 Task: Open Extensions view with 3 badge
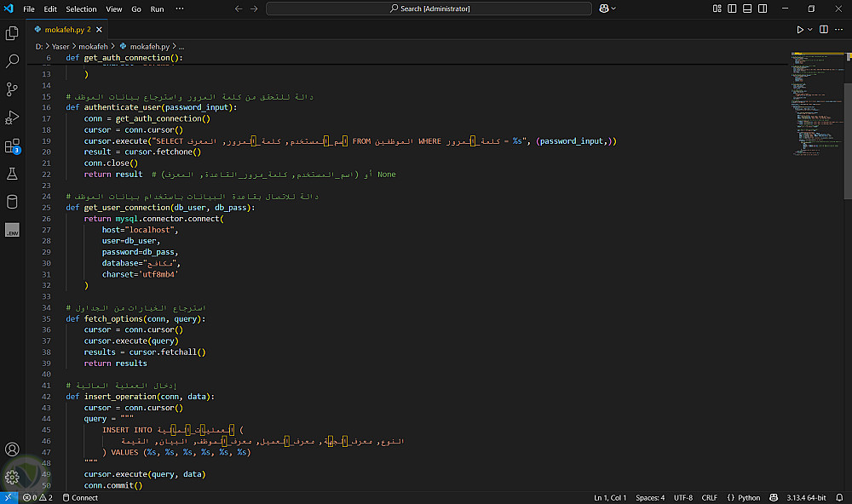point(12,146)
